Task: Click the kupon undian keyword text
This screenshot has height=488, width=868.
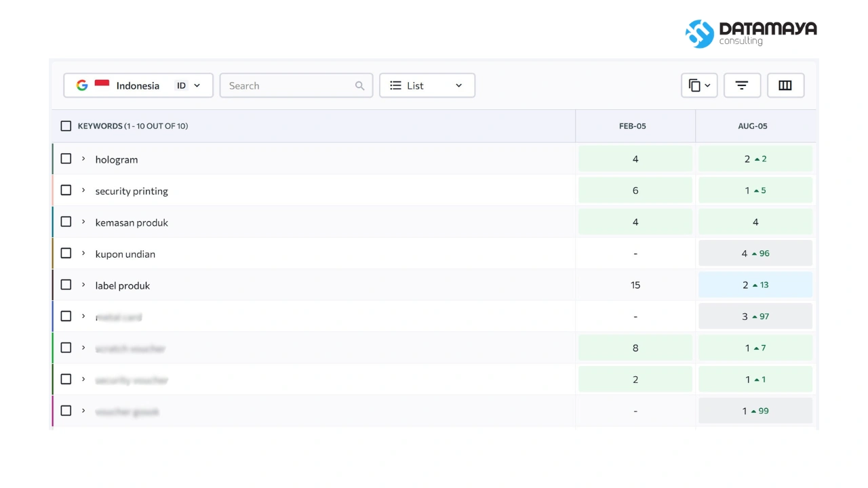Action: click(x=125, y=254)
